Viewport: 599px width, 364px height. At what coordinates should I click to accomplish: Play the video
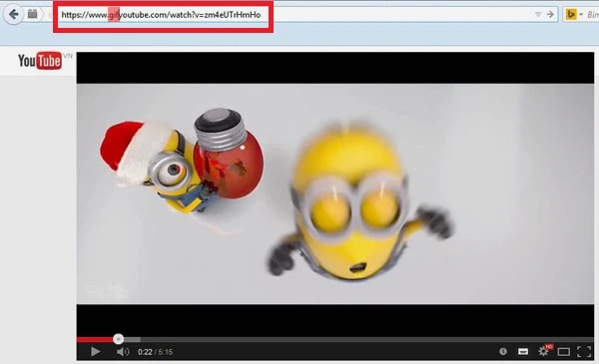(x=96, y=351)
